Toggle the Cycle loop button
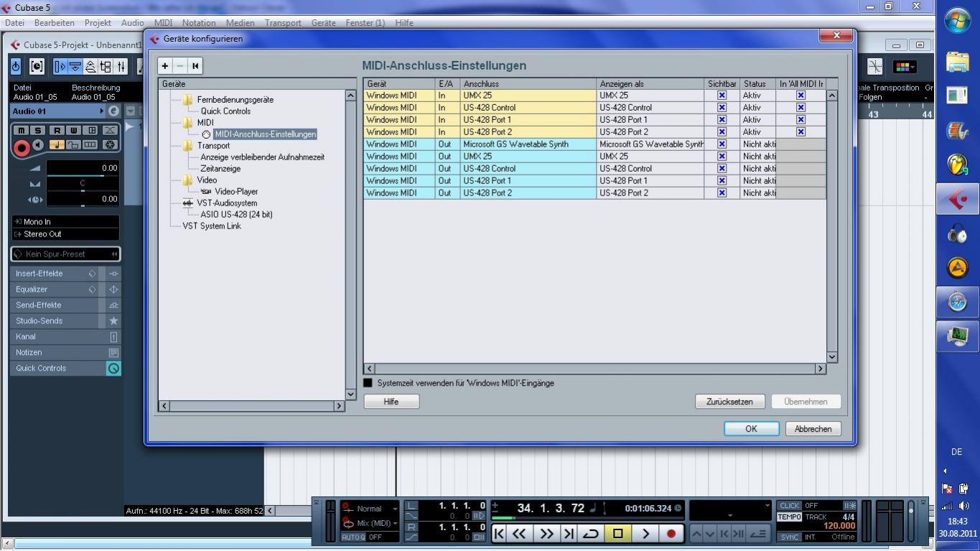The width and height of the screenshot is (980, 551). 590,533
